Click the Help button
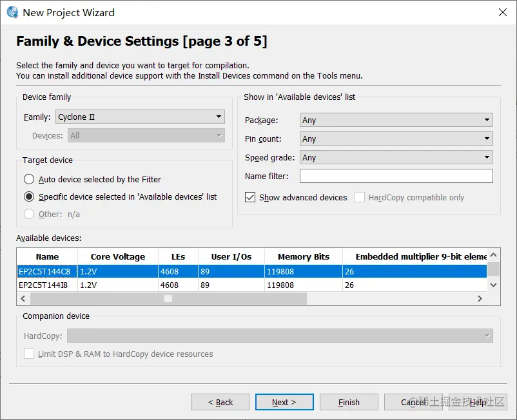Screen dimensions: 517x420 coord(478,402)
